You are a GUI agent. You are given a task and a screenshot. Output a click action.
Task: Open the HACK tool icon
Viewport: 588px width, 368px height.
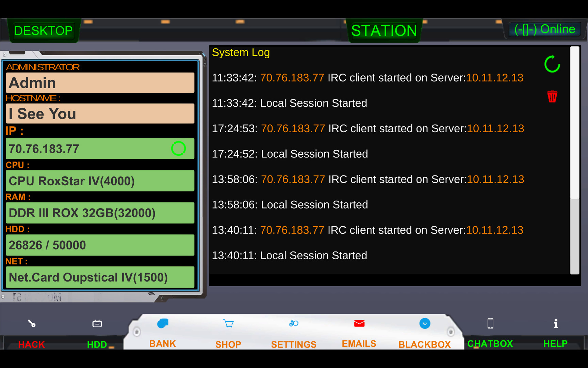coord(32,324)
